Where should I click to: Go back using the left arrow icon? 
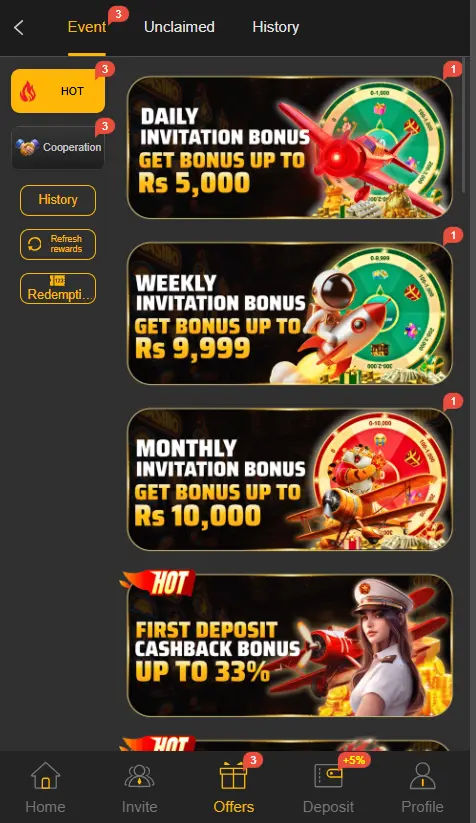[x=19, y=27]
